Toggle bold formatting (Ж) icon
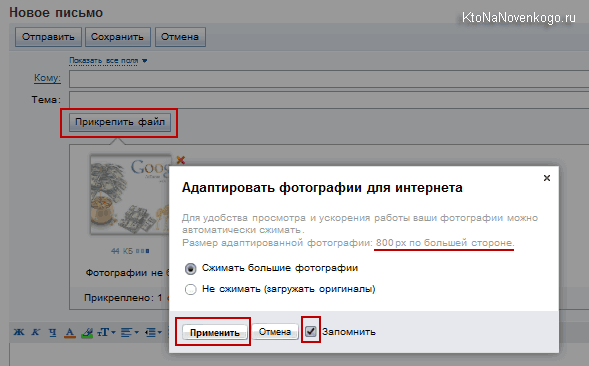589x366 pixels. (x=19, y=332)
